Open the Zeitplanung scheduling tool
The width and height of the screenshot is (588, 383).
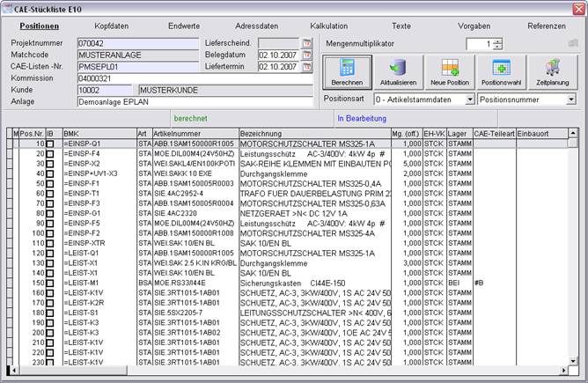(552, 73)
